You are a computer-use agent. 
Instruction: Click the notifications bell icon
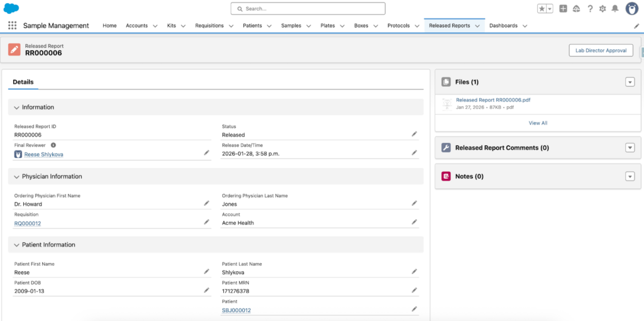(x=614, y=9)
